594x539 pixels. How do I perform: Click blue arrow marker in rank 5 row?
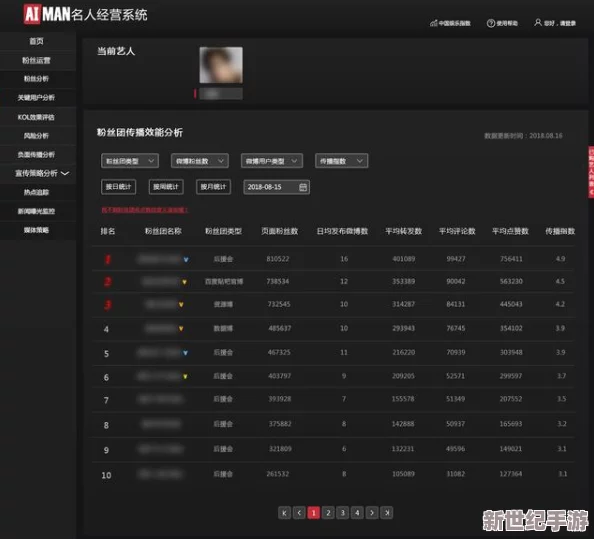tap(186, 353)
